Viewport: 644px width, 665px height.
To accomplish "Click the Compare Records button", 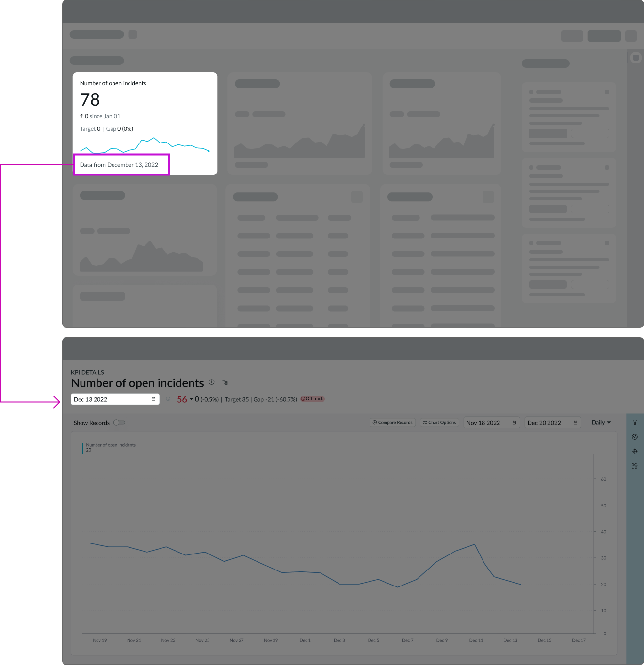I will click(x=393, y=422).
